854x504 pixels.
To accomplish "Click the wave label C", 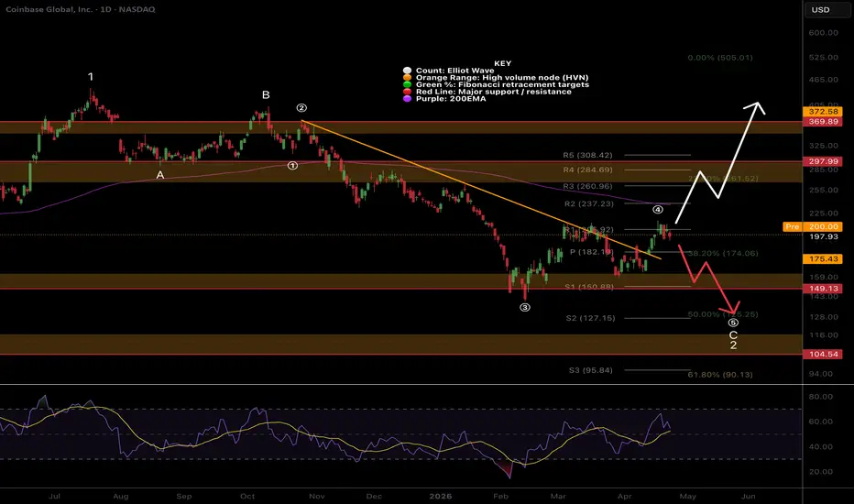I will point(733,335).
